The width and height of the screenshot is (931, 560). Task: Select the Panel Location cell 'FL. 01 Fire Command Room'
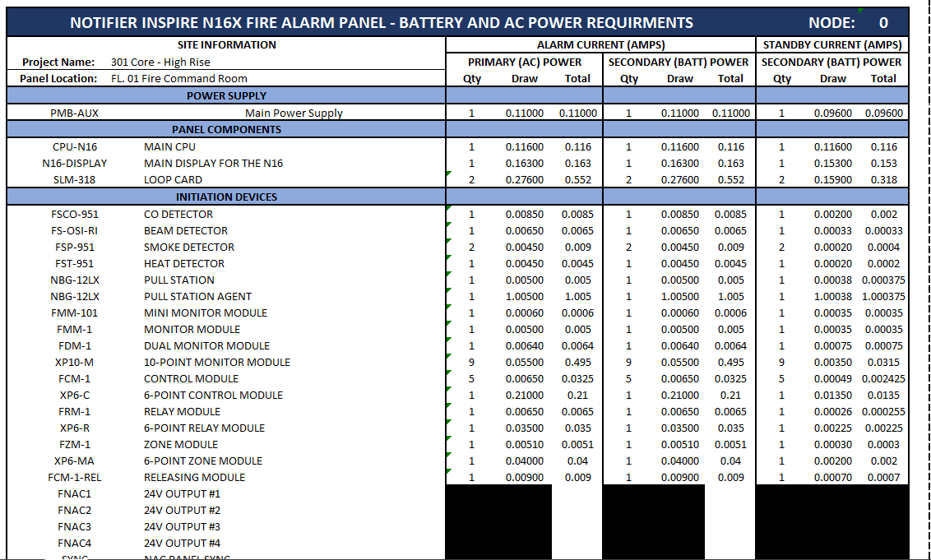178,79
